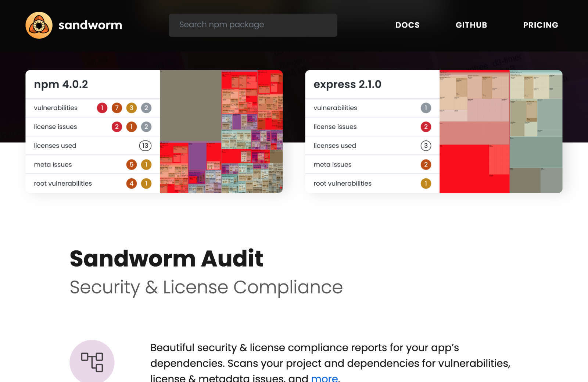Click npm meta issues badge 5
This screenshot has width=588, height=382.
click(132, 164)
